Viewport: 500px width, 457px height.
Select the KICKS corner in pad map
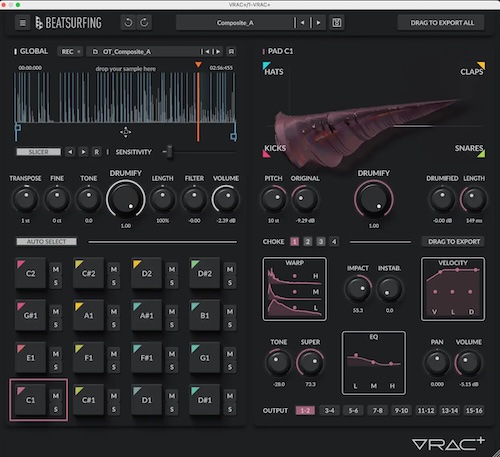coord(274,150)
